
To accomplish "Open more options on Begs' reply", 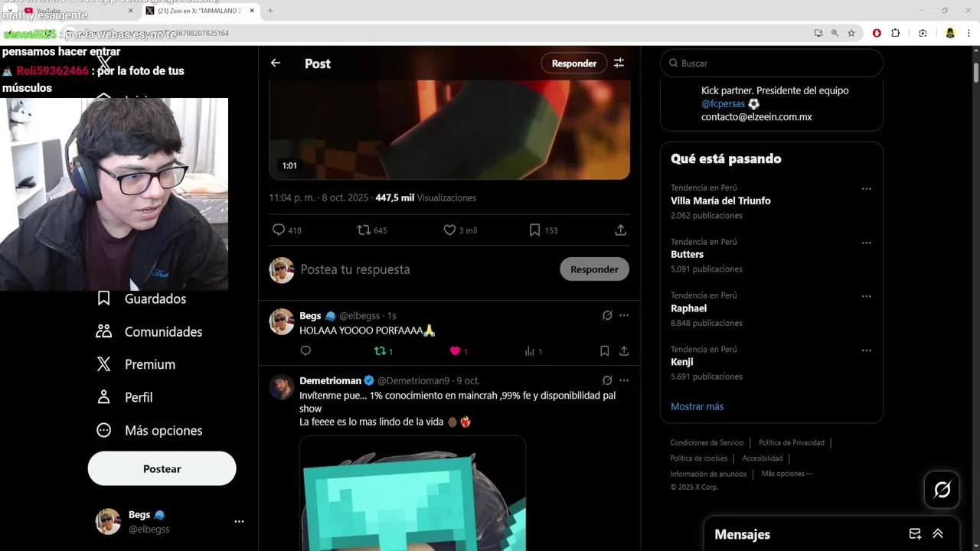I will coord(624,315).
